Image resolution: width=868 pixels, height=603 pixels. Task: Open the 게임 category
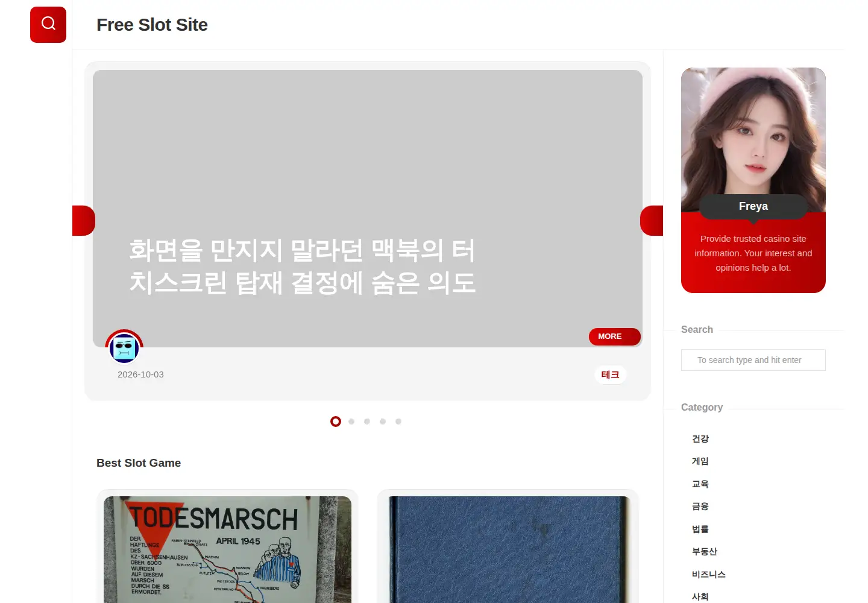[700, 461]
